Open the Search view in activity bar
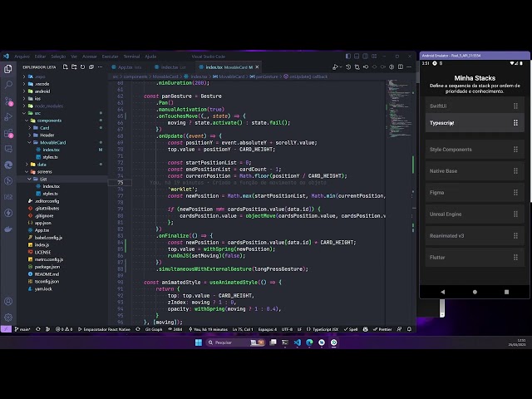The height and width of the screenshot is (399, 532). click(8, 85)
